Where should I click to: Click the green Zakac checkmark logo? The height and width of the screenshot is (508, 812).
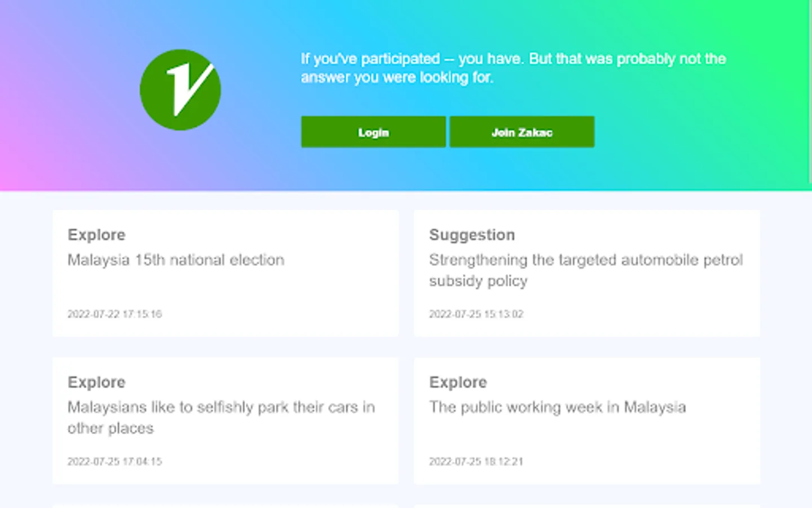(180, 90)
